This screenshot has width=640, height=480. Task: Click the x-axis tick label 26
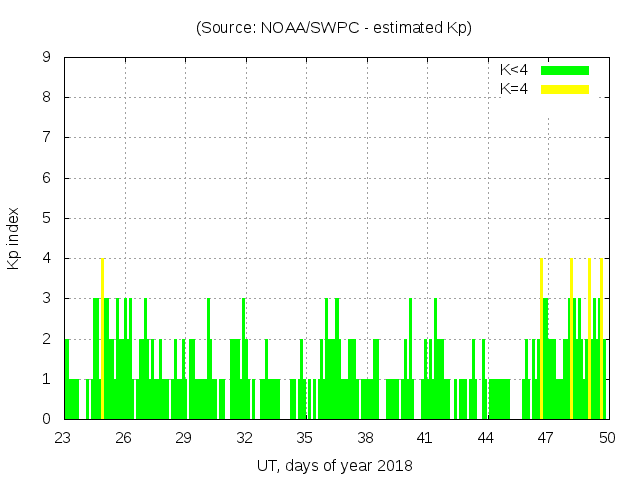pos(124,438)
